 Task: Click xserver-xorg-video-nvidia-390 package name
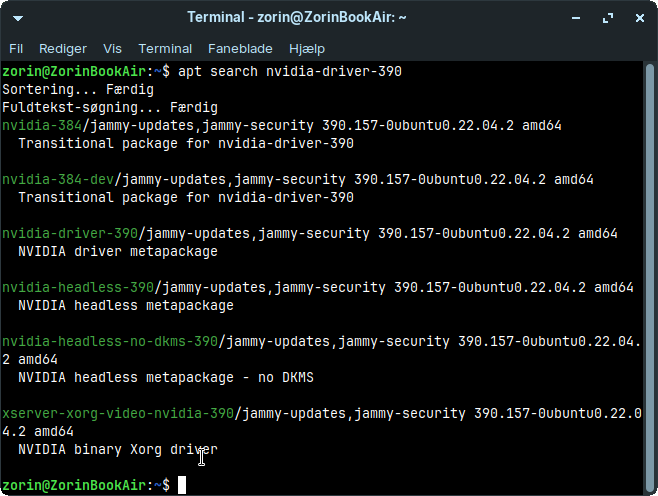118,413
